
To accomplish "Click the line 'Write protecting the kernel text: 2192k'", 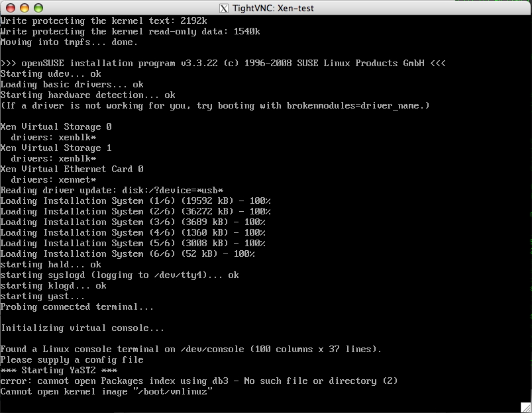I will (103, 21).
